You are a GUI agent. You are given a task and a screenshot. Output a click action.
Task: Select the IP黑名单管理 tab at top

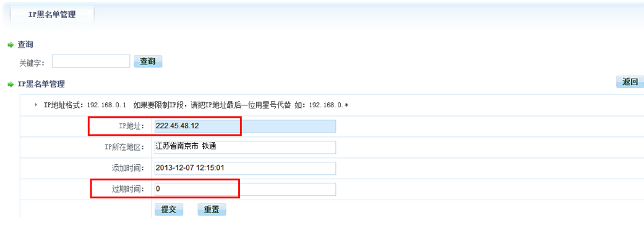click(x=52, y=15)
